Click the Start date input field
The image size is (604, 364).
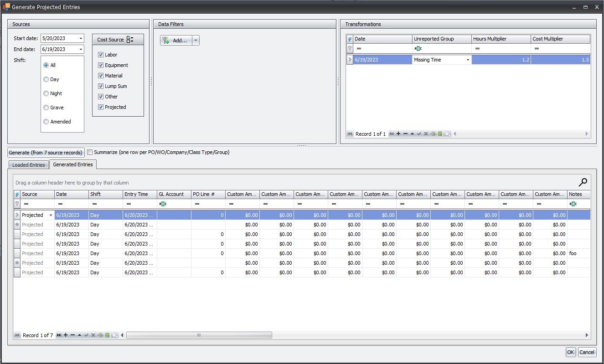[x=59, y=39]
